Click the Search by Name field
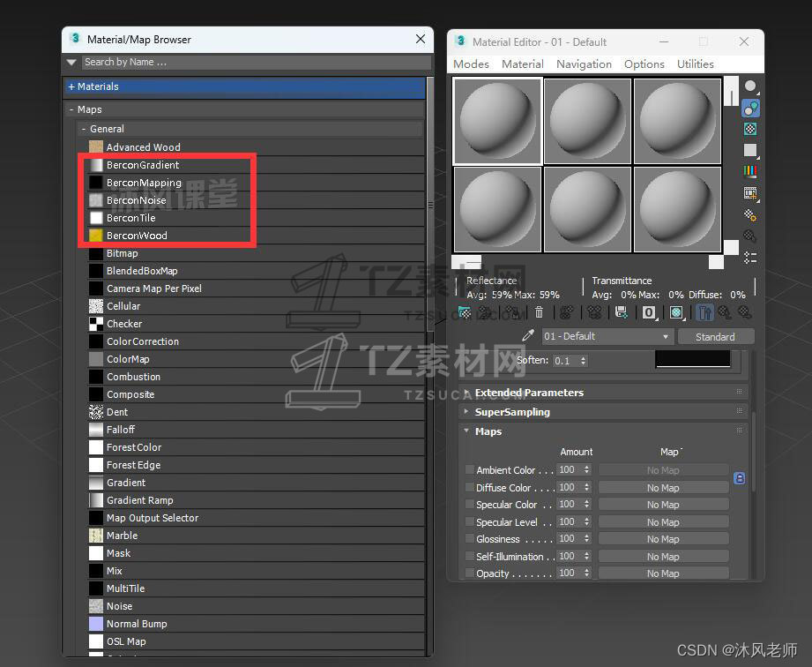 (257, 62)
